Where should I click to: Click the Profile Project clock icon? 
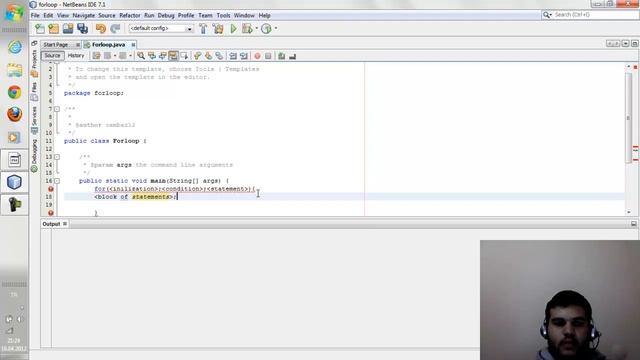point(266,29)
